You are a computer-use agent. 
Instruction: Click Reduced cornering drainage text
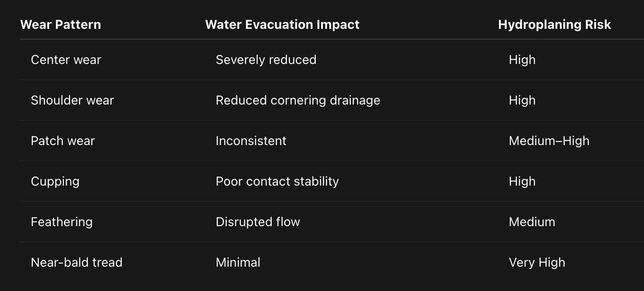298,100
